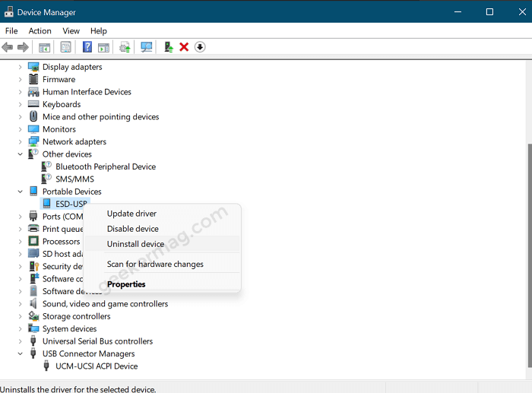This screenshot has width=532, height=393.
Task: Select the System devices label
Action: coord(70,329)
